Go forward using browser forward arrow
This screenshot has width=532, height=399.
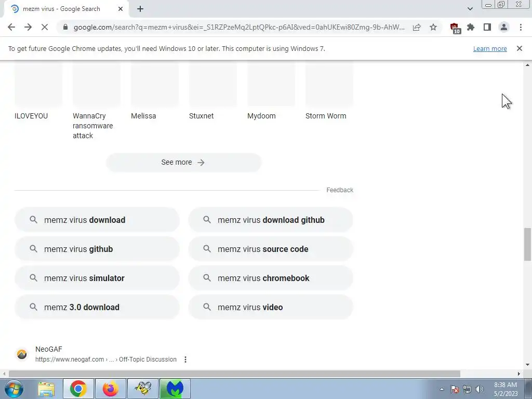(x=28, y=27)
